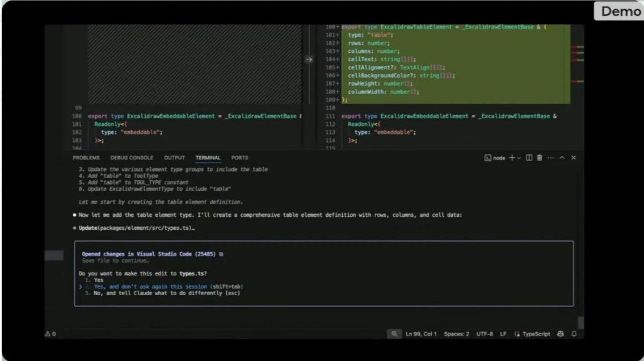Select TypeScript language mode in status bar
The width and height of the screenshot is (644, 361).
click(x=532, y=334)
